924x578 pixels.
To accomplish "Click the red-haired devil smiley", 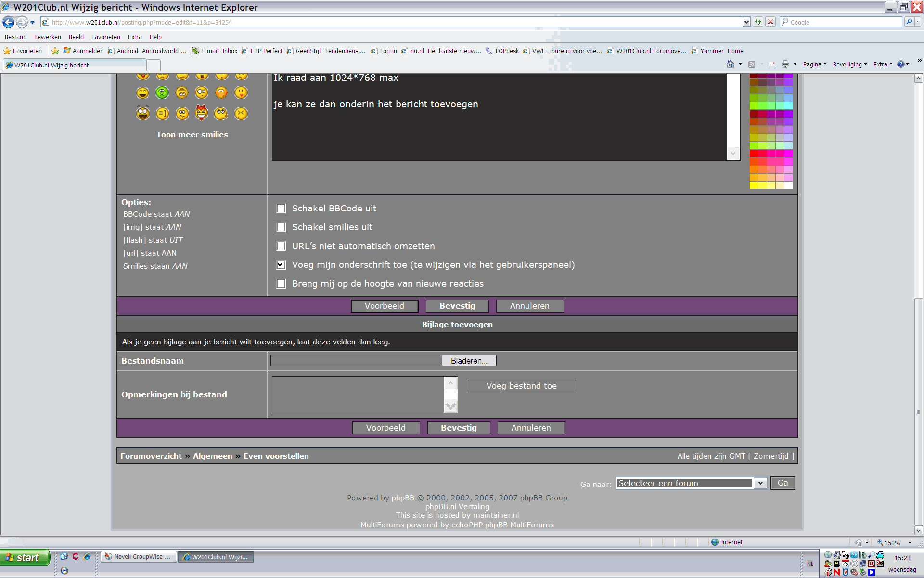I will click(x=201, y=113).
